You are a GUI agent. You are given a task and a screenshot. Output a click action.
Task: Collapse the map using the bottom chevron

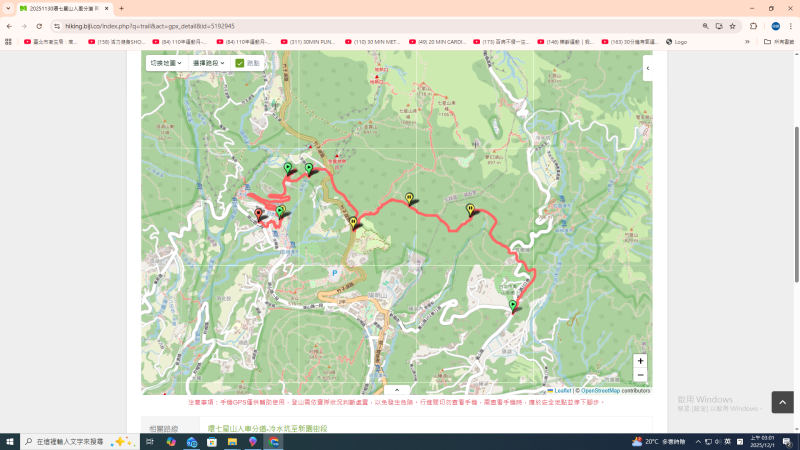[x=396, y=390]
